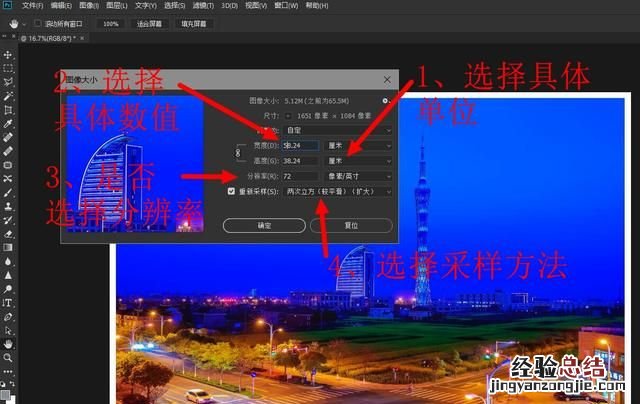This screenshot has height=404, width=640.
Task: Open the resolution unit 像素/英寸 dropdown
Action: (358, 176)
